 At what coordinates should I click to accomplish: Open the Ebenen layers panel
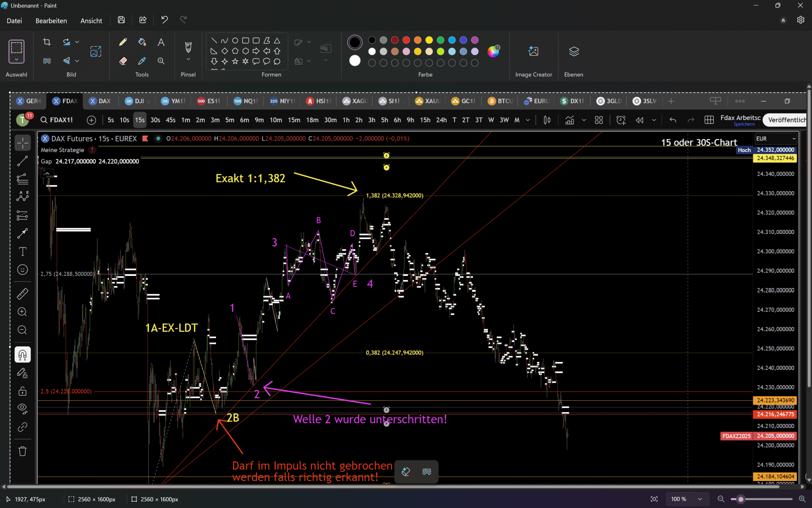(574, 51)
